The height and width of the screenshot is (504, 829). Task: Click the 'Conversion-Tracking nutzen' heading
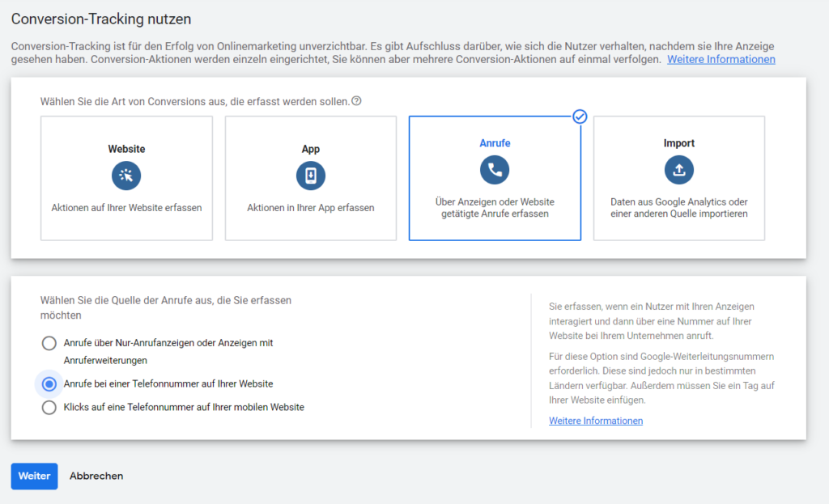pos(101,19)
